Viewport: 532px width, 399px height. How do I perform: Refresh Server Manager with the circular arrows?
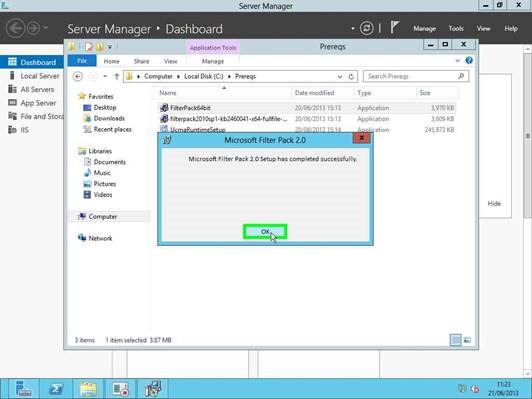coord(366,28)
